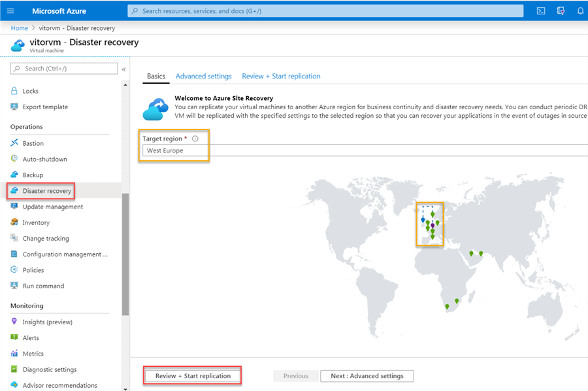
Task: Click the Next : Advanced settings button
Action: point(367,376)
